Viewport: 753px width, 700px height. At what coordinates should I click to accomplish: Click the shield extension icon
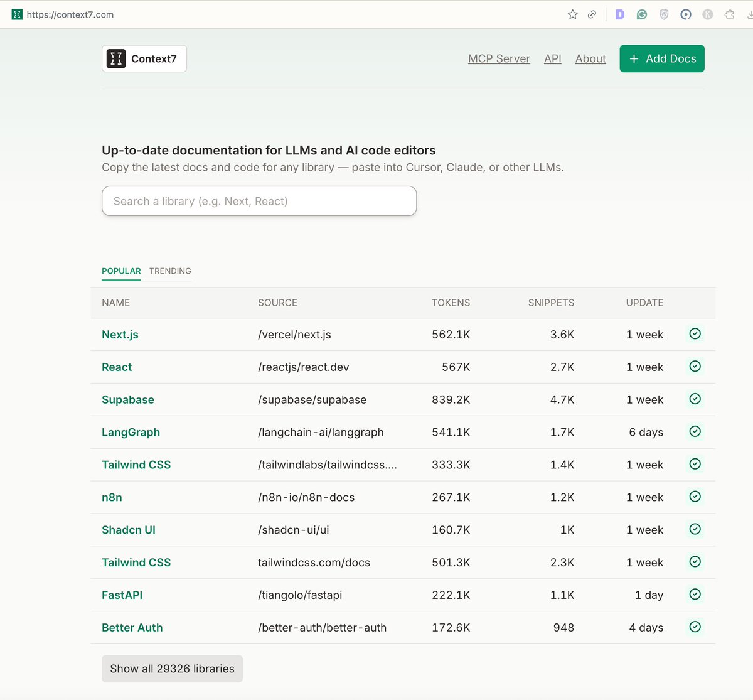pos(664,14)
